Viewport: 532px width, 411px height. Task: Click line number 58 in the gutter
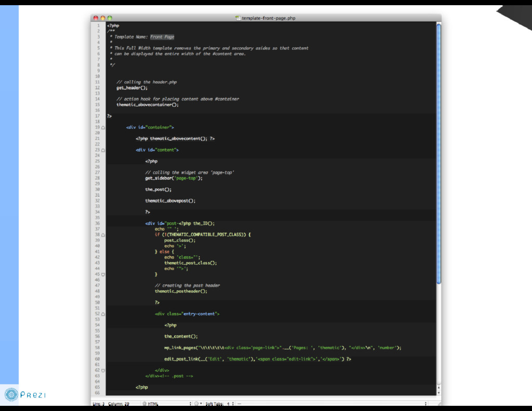(x=97, y=348)
